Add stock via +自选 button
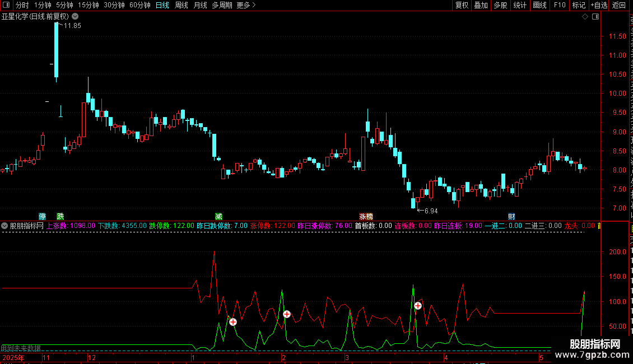This screenshot has width=633, height=364. point(599,5)
